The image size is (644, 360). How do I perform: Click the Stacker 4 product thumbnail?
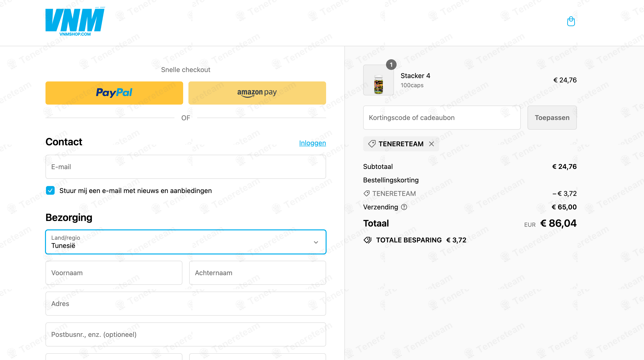(x=378, y=80)
